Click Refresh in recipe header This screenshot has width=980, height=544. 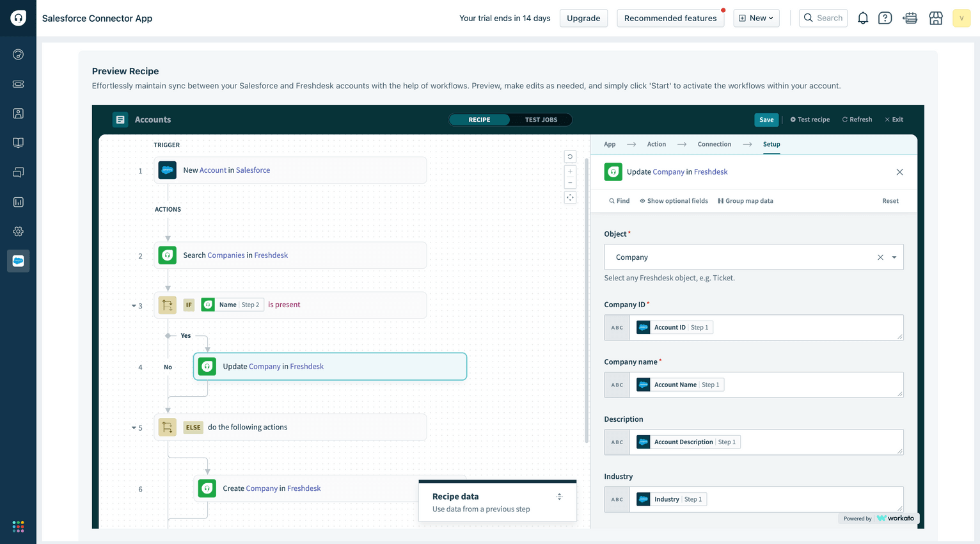[857, 120]
